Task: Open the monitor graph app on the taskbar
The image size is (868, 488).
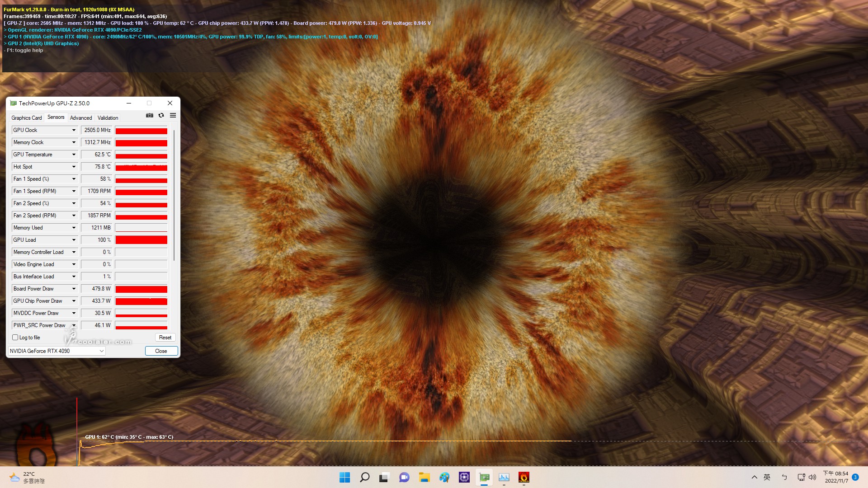Action: (x=504, y=477)
